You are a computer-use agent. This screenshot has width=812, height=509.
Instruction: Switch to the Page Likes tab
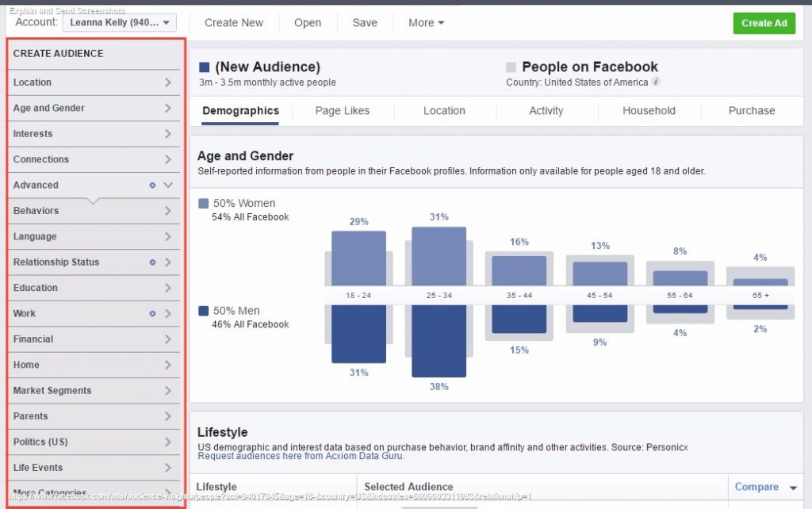coord(343,111)
